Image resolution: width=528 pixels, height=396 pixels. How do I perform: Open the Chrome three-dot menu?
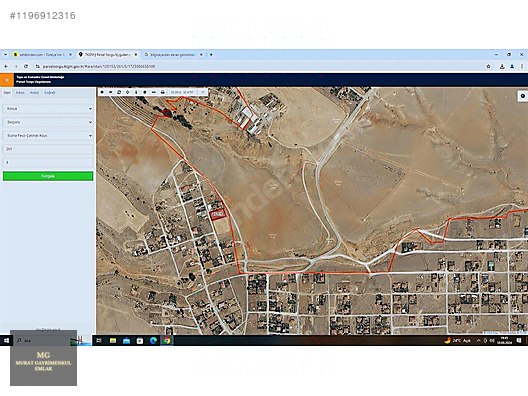coord(522,66)
